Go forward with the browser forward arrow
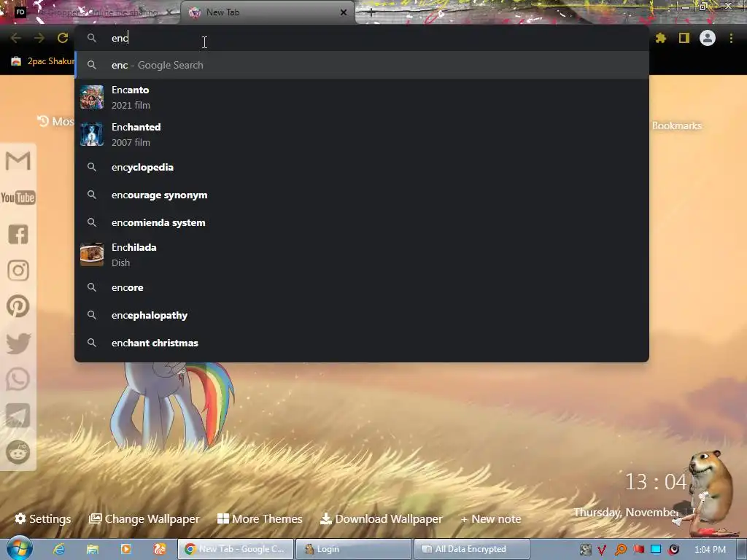This screenshot has width=747, height=560. coord(39,38)
